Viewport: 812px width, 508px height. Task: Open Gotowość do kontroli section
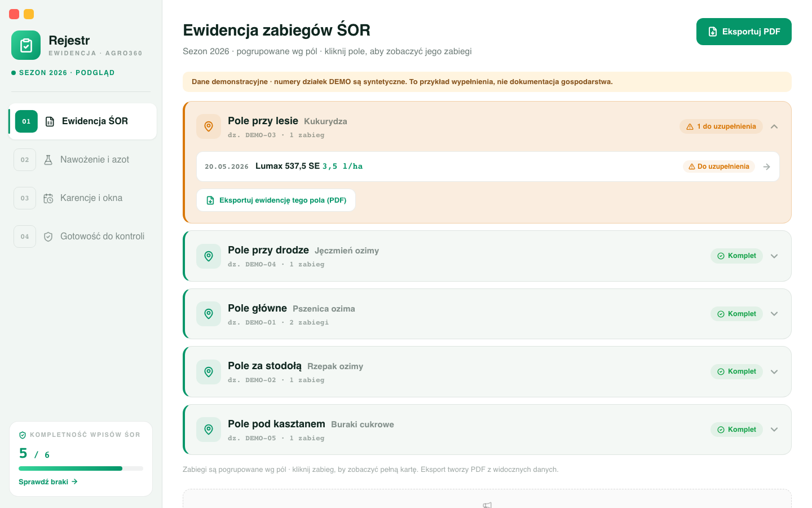pyautogui.click(x=82, y=237)
